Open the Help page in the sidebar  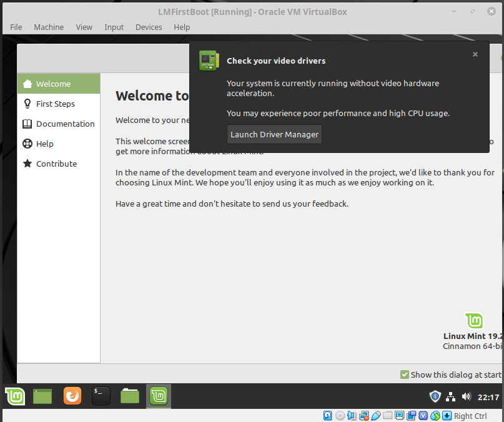pos(59,144)
